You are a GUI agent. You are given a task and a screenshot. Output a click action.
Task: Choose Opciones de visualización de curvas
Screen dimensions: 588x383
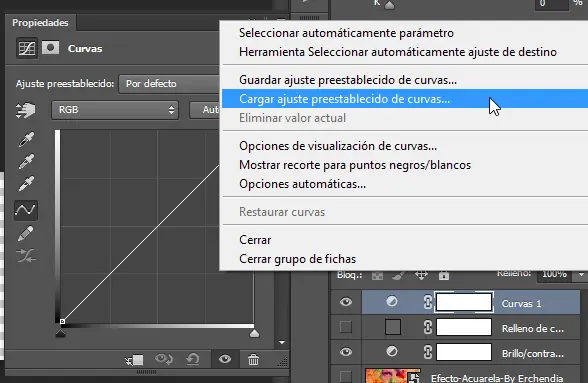[338, 146]
